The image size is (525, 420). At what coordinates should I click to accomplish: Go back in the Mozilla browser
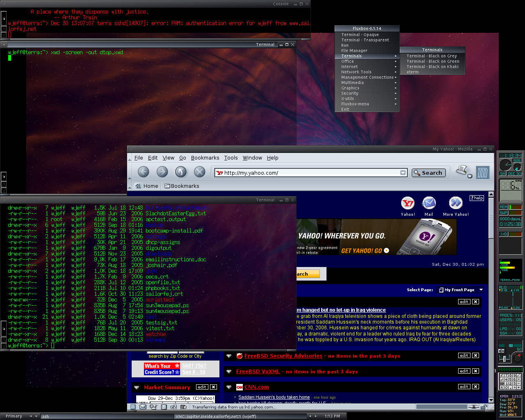(x=143, y=172)
